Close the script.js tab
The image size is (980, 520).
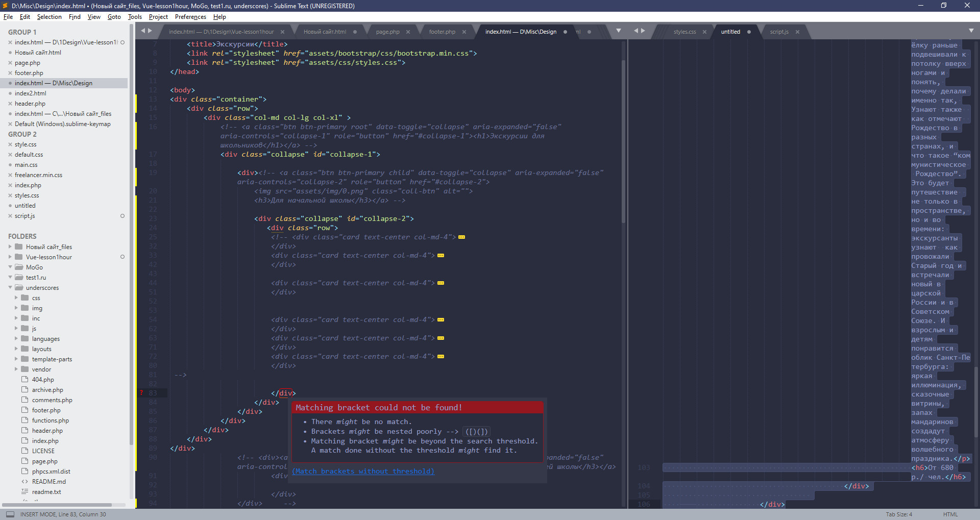click(x=797, y=32)
